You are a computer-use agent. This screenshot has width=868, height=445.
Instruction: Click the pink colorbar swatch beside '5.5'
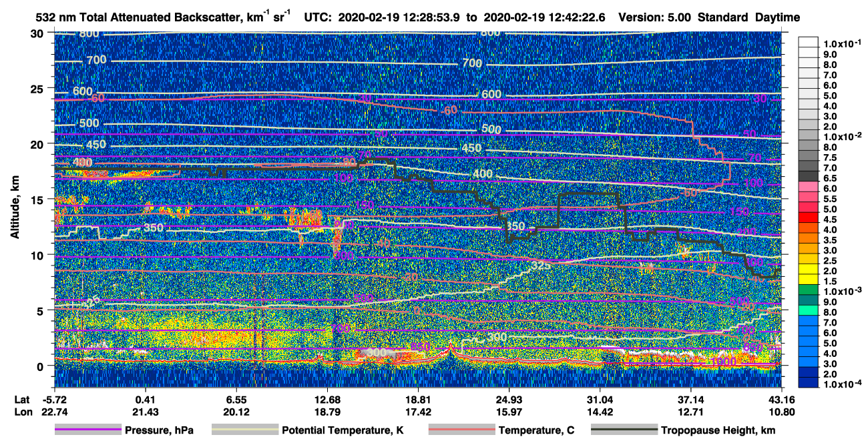pos(808,199)
